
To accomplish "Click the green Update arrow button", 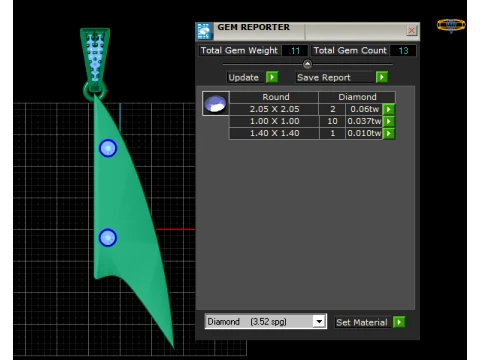I will coord(272,77).
